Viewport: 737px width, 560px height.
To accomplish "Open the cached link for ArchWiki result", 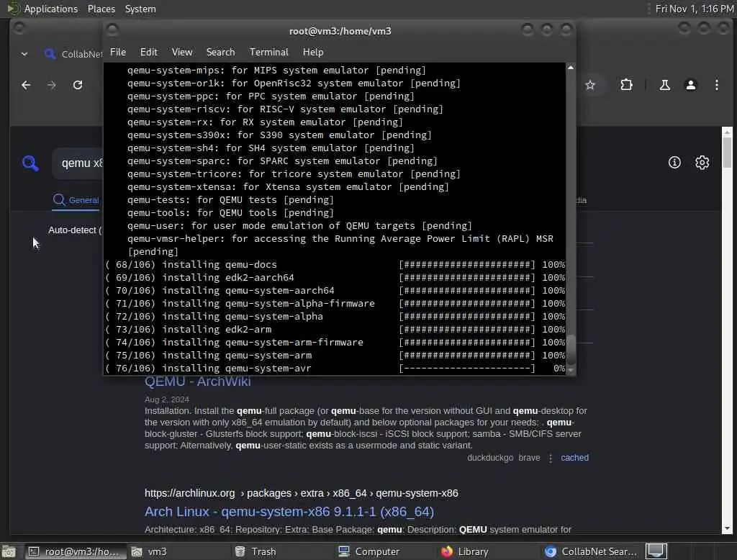I will (x=574, y=458).
